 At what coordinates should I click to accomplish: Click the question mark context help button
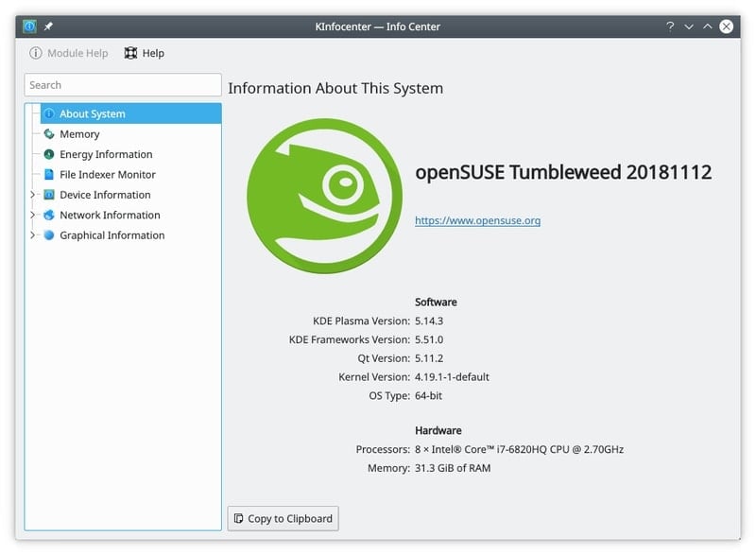point(669,26)
